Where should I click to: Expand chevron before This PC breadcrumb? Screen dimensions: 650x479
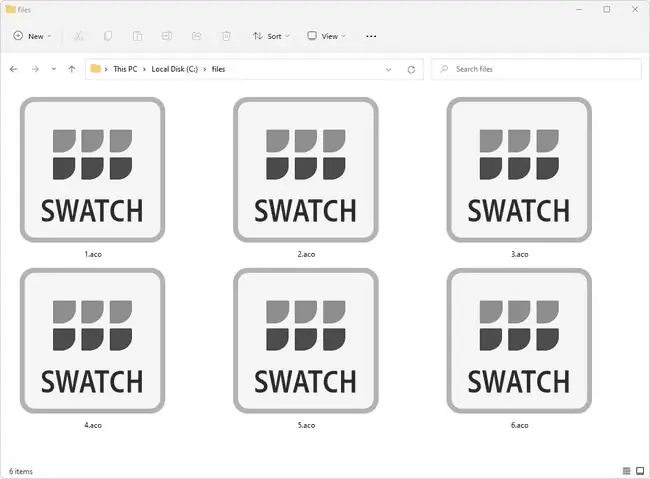[x=106, y=69]
